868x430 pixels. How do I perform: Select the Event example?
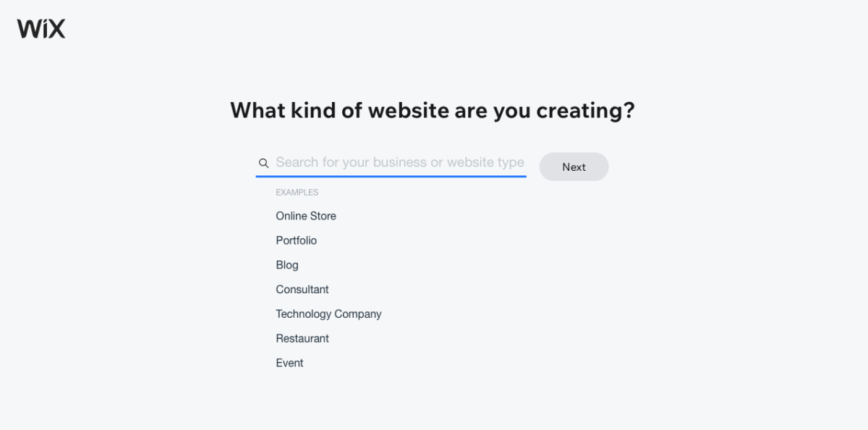pyautogui.click(x=289, y=363)
